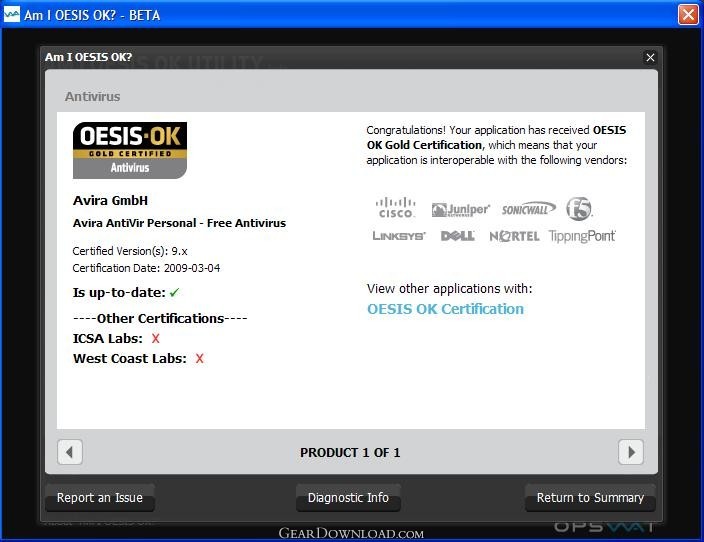Click the OESIS OK Gold Certified badge
704x542 pixels.
coord(130,150)
